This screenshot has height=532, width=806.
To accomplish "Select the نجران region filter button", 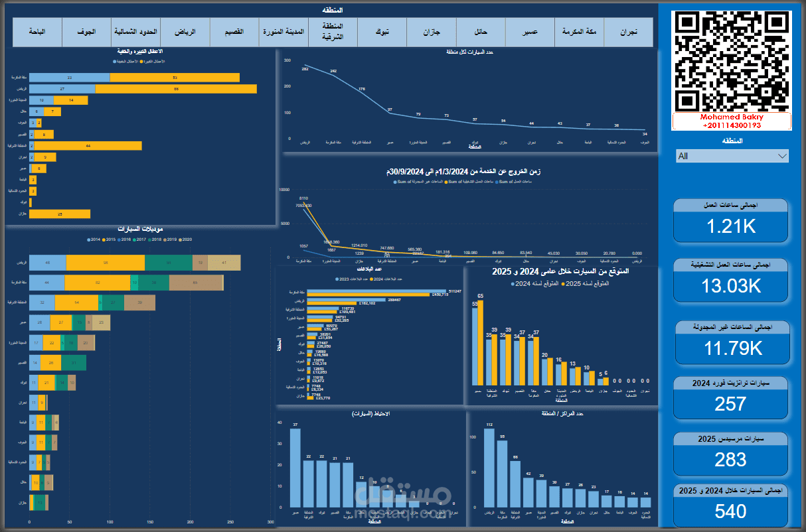I will pos(628,32).
